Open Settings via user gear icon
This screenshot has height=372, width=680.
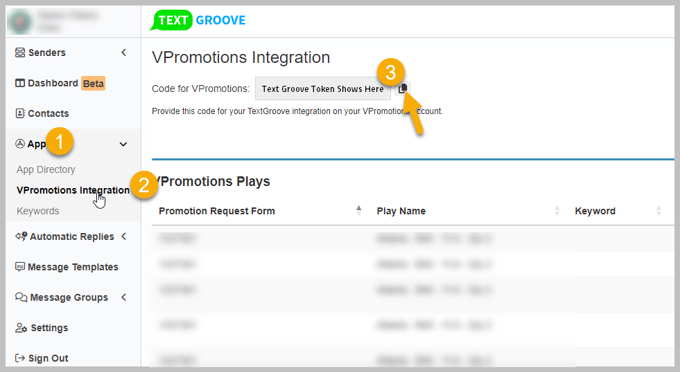(x=21, y=327)
